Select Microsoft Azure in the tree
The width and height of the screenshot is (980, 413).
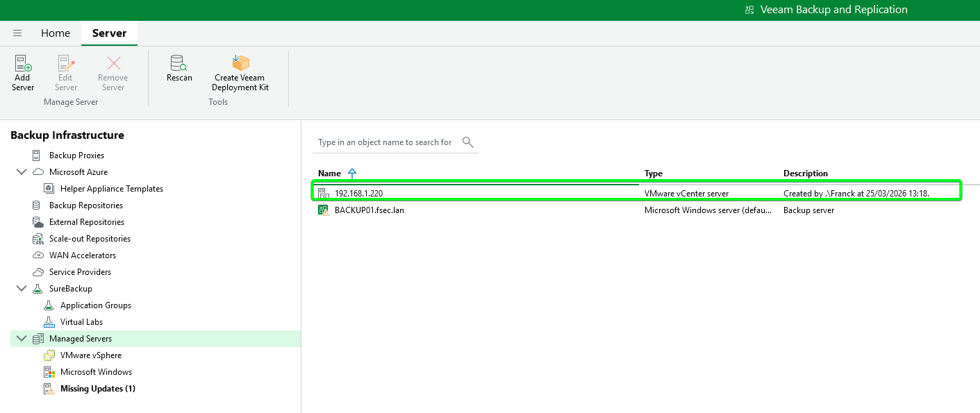tap(78, 172)
